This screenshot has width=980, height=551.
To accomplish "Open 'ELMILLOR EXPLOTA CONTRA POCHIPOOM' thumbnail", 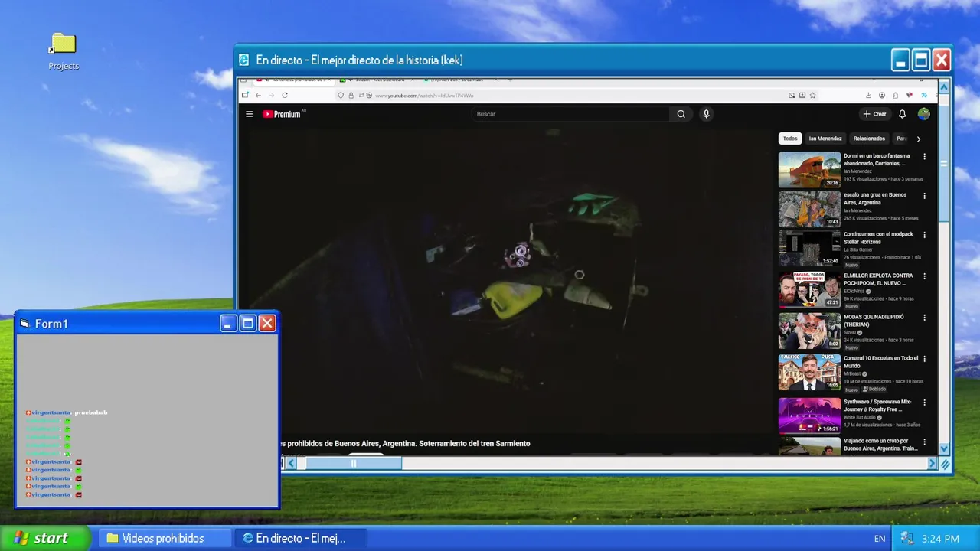I will point(809,290).
